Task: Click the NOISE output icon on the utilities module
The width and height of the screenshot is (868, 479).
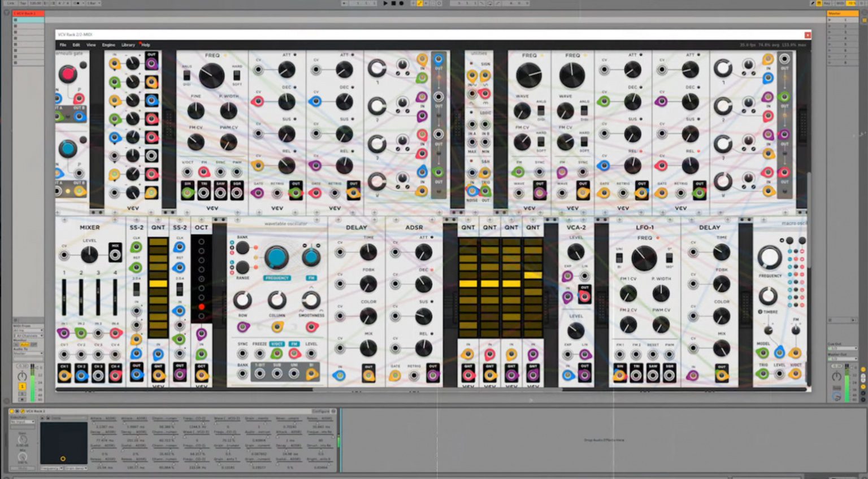Action: (473, 190)
